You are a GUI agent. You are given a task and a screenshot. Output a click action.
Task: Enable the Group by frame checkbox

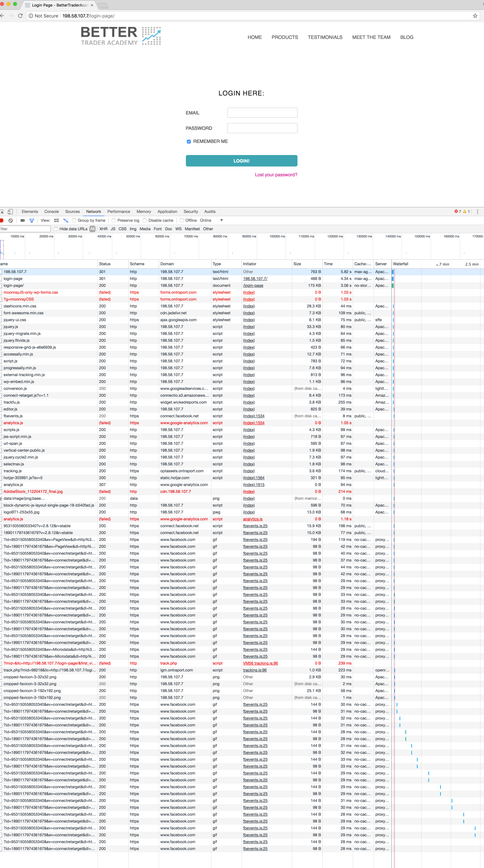coord(74,220)
